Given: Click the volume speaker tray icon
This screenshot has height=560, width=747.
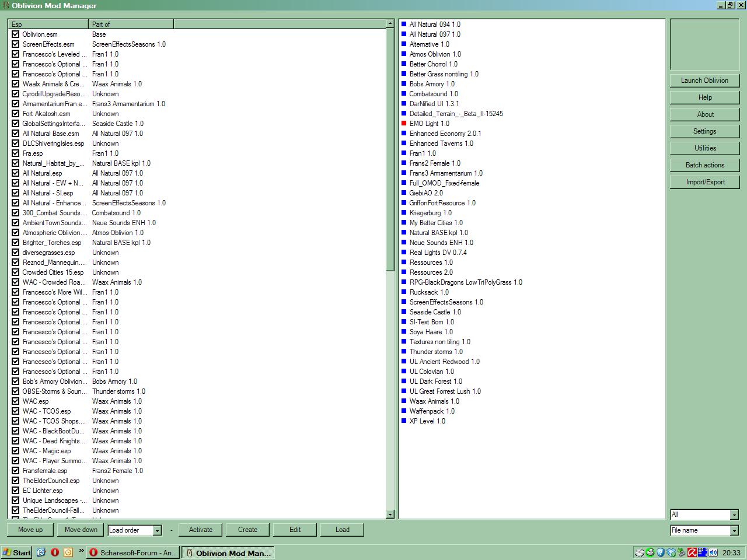Looking at the screenshot, I should coord(713,552).
